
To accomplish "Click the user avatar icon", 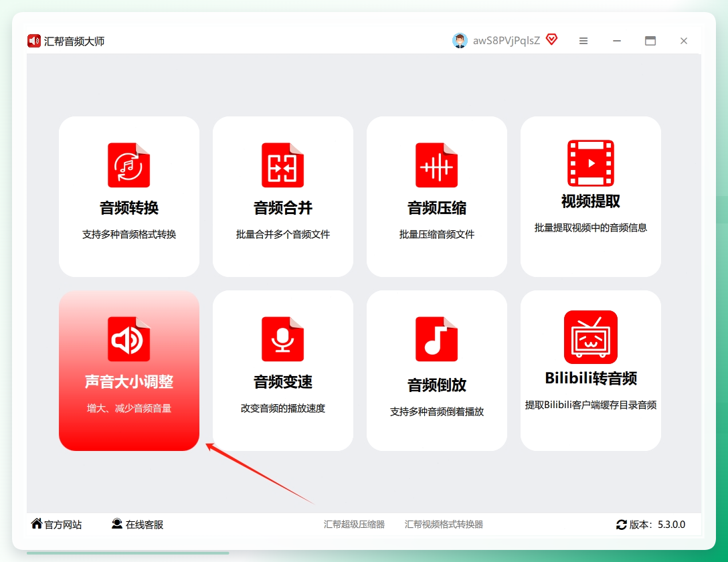I will (x=460, y=41).
